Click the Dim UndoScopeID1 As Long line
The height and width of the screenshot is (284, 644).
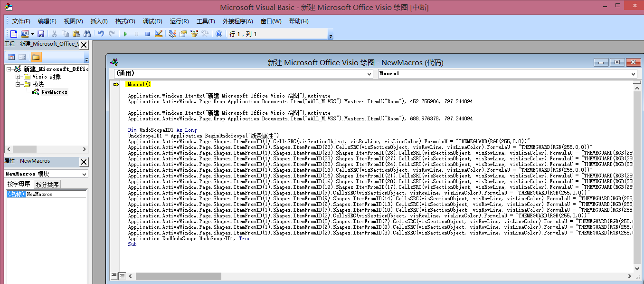(x=162, y=130)
